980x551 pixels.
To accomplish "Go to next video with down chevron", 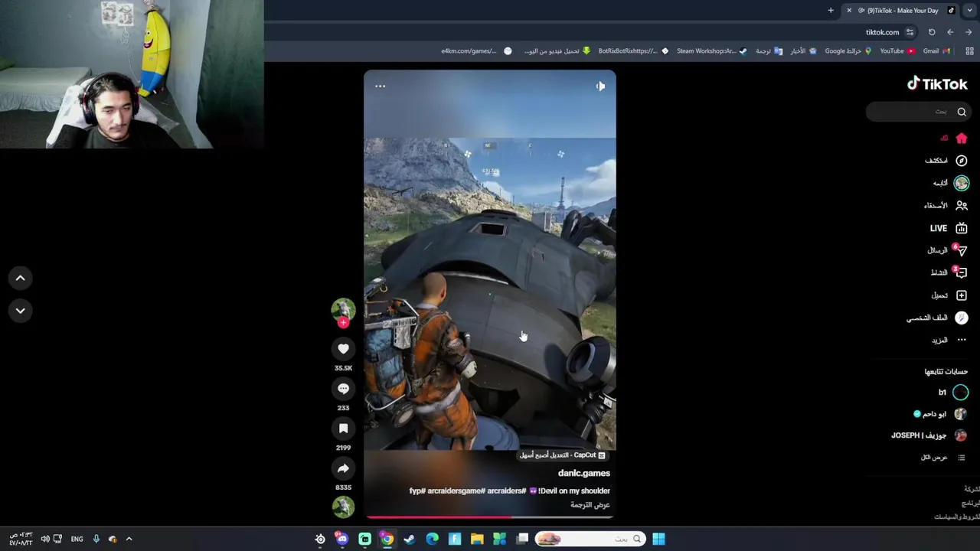I will [21, 311].
